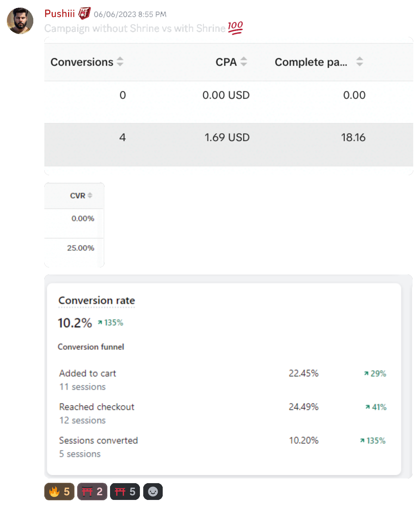
Task: Select the row with 0.00 USD
Action: tap(229, 102)
